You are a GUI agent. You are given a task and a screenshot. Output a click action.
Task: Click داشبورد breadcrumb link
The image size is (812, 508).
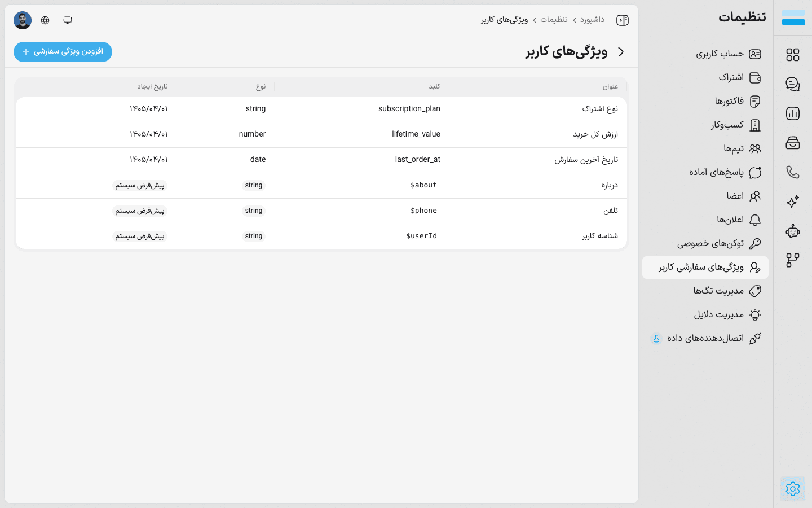(592, 20)
